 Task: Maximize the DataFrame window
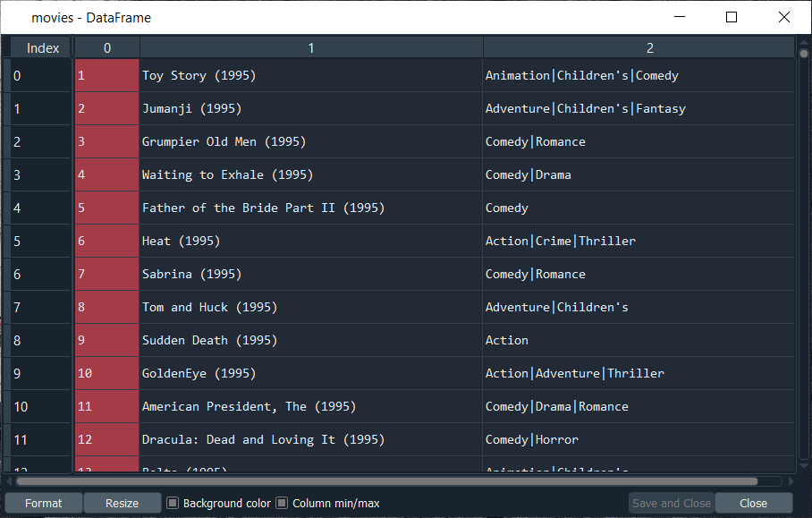click(732, 17)
